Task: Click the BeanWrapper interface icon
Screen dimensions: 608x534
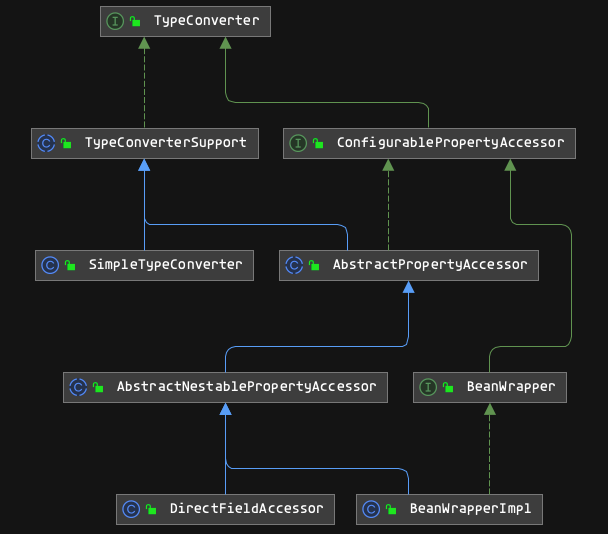Action: [x=428, y=386]
